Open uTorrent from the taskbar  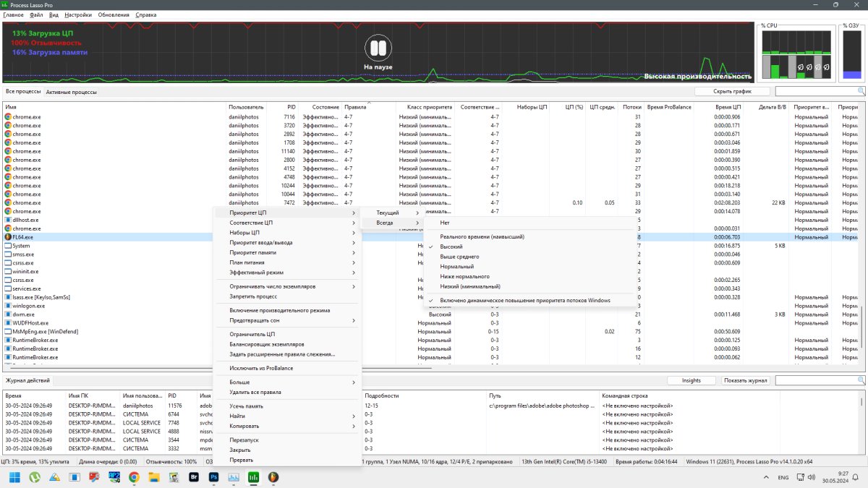(x=34, y=477)
